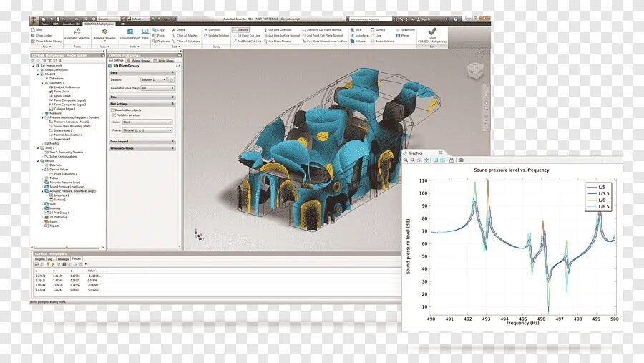The image size is (644, 363).
Task: Select Pressure Acoustics, Frequency Domain node
Action: [72, 117]
